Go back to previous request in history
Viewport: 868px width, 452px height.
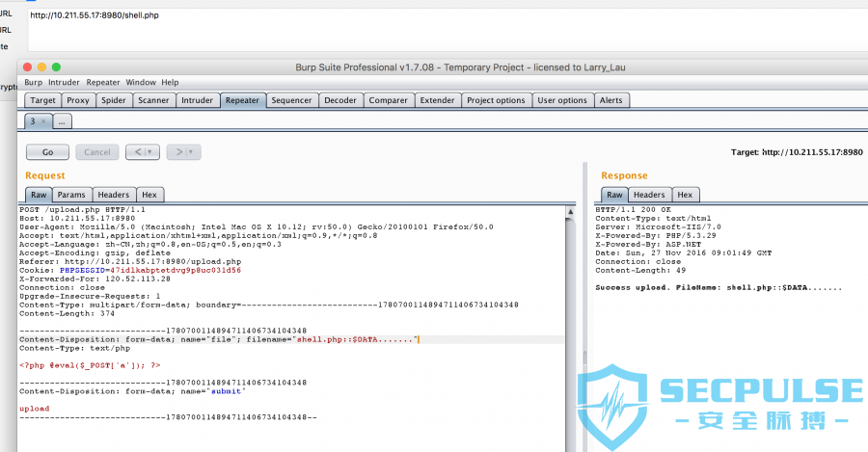coord(138,152)
